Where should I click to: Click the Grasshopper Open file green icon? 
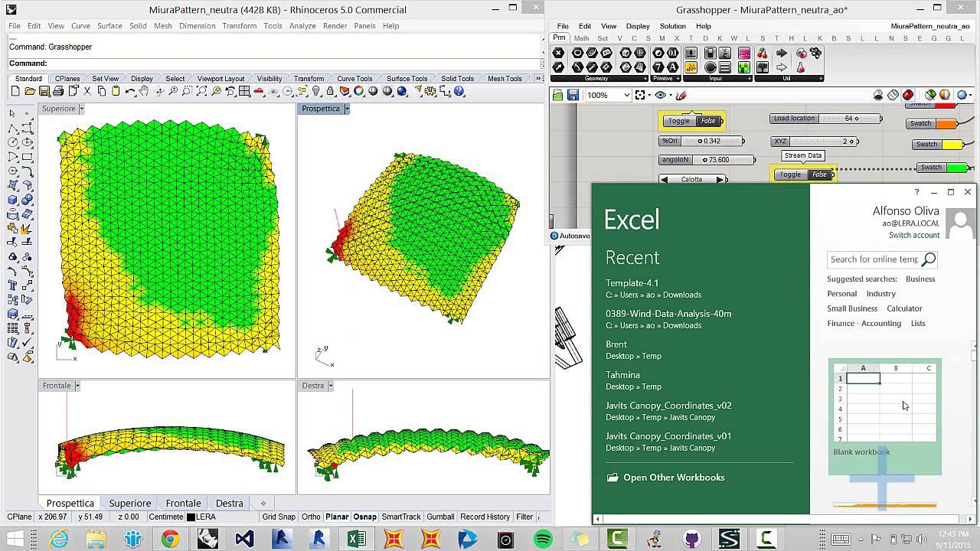click(x=557, y=95)
